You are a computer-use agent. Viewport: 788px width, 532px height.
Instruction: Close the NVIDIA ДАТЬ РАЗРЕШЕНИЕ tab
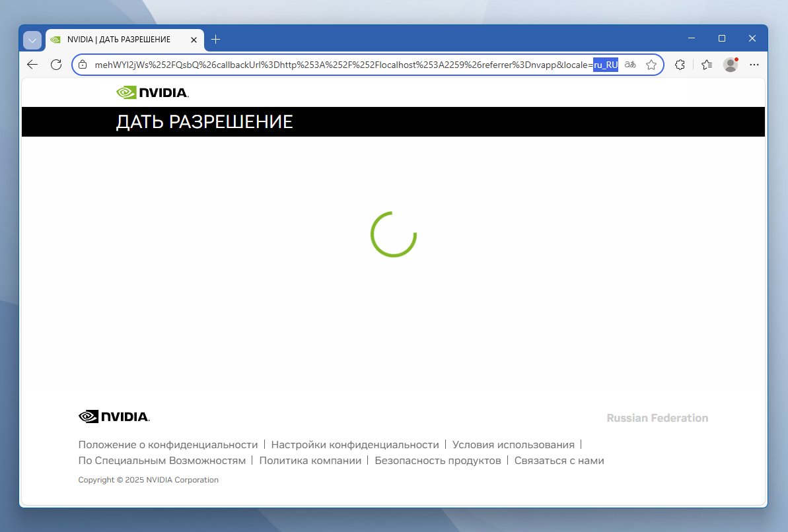[194, 40]
